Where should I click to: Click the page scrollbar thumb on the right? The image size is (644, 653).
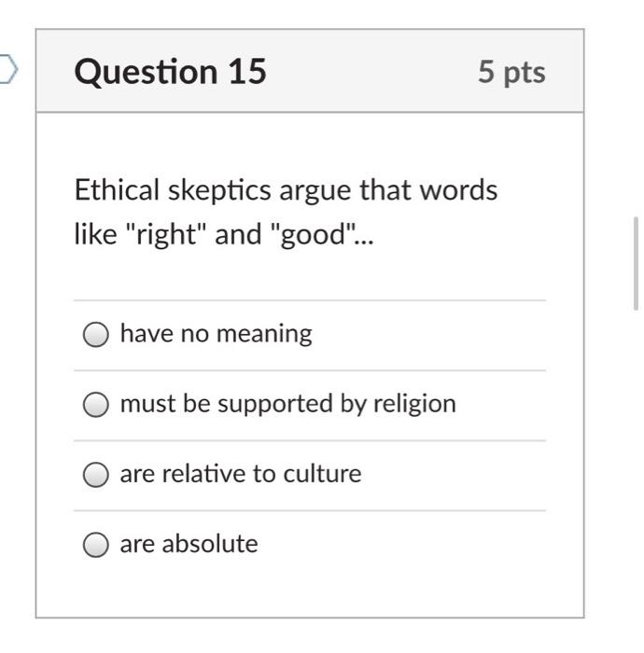[x=637, y=263]
